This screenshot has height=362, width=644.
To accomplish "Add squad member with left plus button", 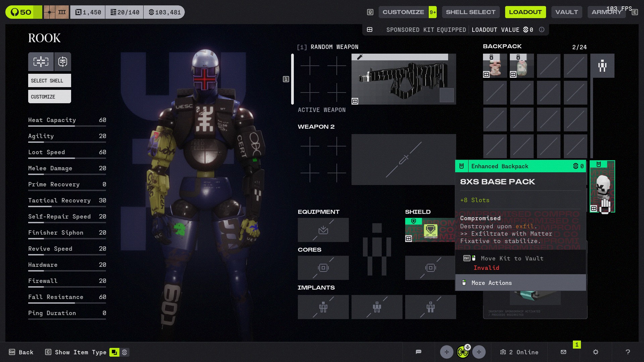I will point(446,352).
